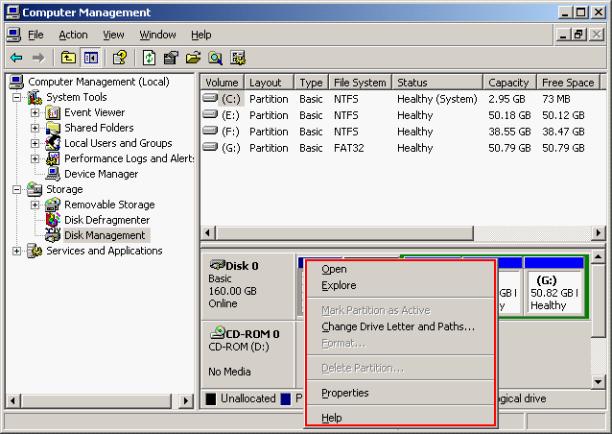Click the Shared Folders folder icon
612x434 pixels.
(x=53, y=128)
